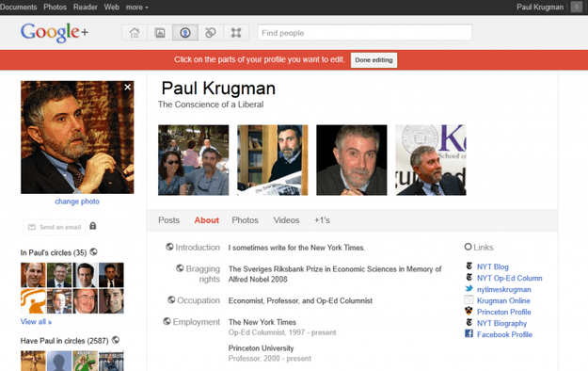Open the scrapbook close-up photo on black background
The width and height of the screenshot is (588, 371).
pyautogui.click(x=352, y=160)
